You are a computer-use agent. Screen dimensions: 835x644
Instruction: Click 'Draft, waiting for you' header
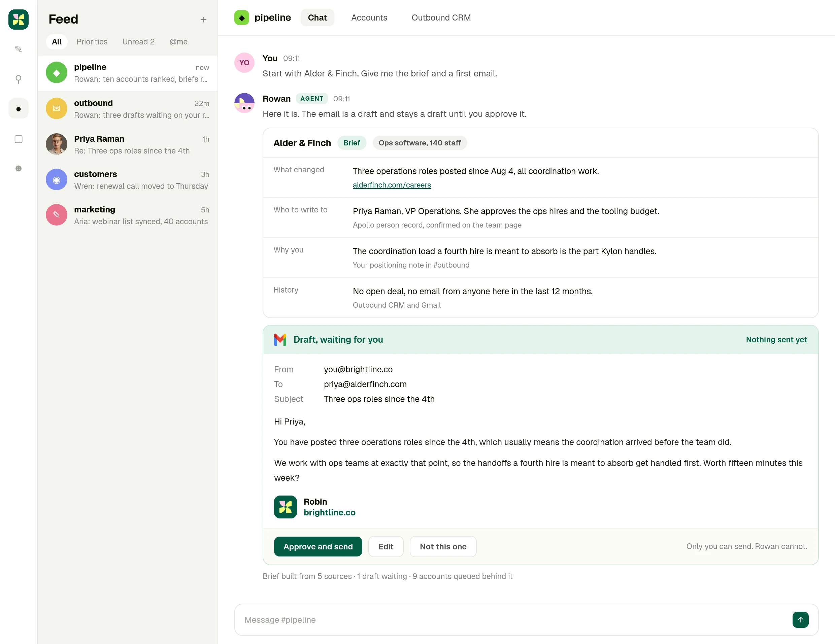338,339
